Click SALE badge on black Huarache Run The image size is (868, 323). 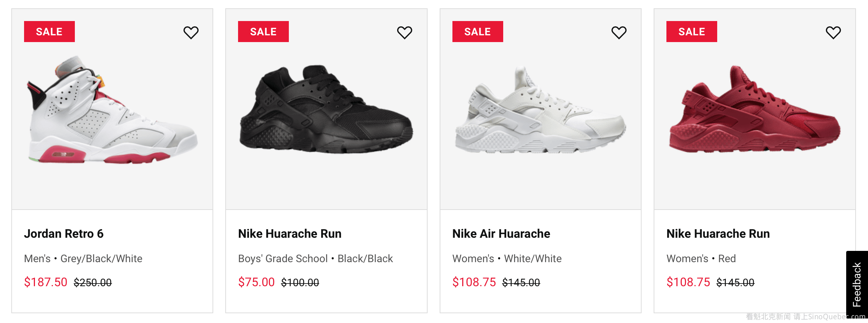point(263,32)
